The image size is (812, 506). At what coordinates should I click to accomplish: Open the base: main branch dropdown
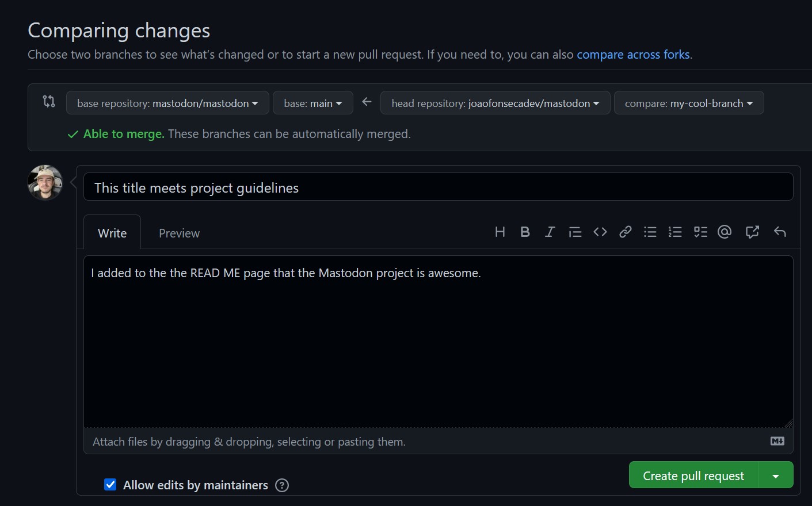pyautogui.click(x=313, y=103)
